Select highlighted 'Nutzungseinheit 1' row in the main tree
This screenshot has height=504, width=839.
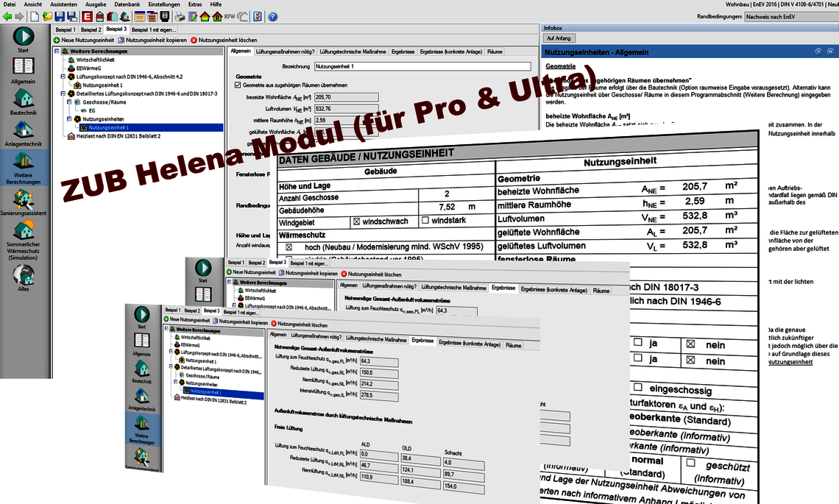coord(151,128)
